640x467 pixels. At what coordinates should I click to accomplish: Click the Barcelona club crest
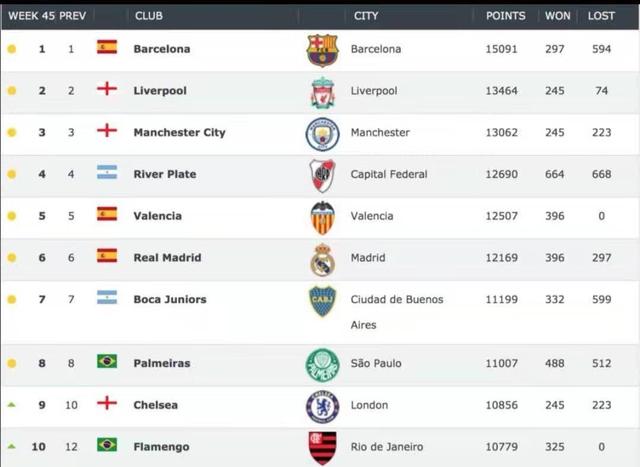click(322, 49)
